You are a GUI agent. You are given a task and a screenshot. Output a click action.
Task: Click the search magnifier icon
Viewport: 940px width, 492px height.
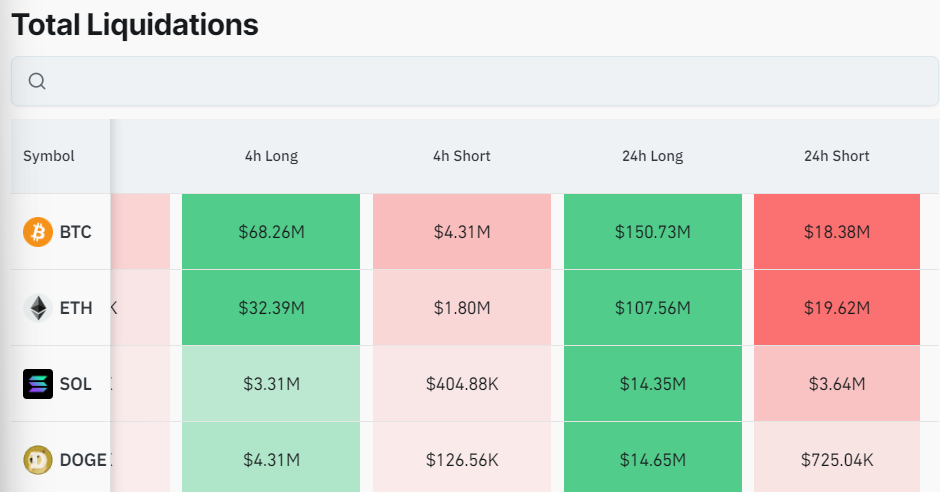click(37, 81)
